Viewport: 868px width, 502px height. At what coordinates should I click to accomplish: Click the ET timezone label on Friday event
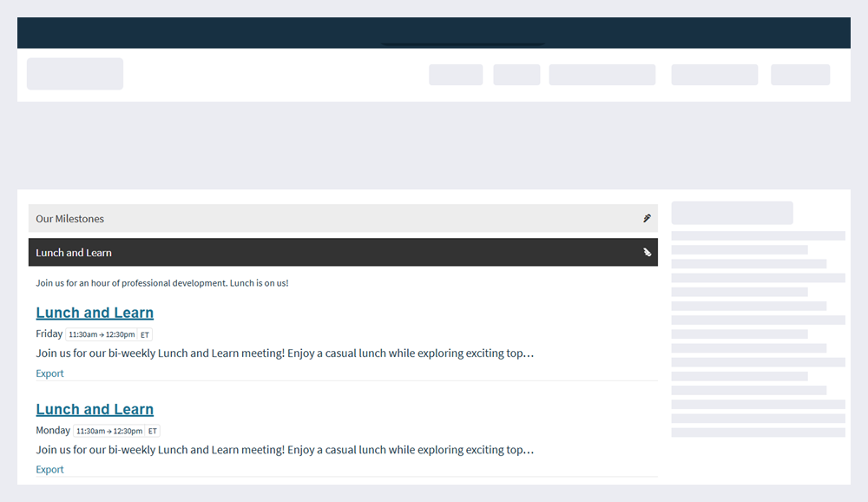[144, 334]
